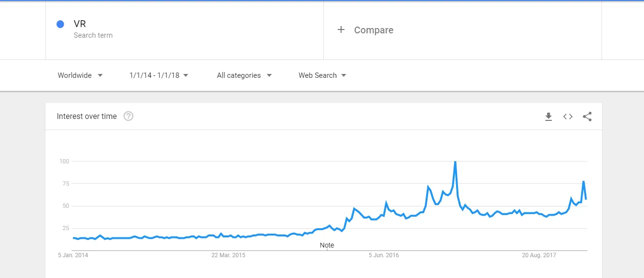Select the 20 Aug. 2017 axis label
This screenshot has width=644, height=278.
pyautogui.click(x=539, y=255)
